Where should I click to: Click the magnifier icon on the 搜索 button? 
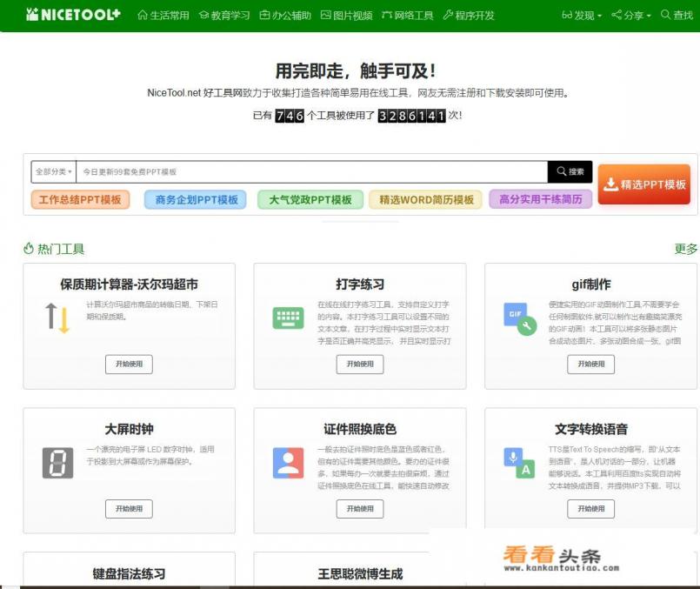pos(563,171)
